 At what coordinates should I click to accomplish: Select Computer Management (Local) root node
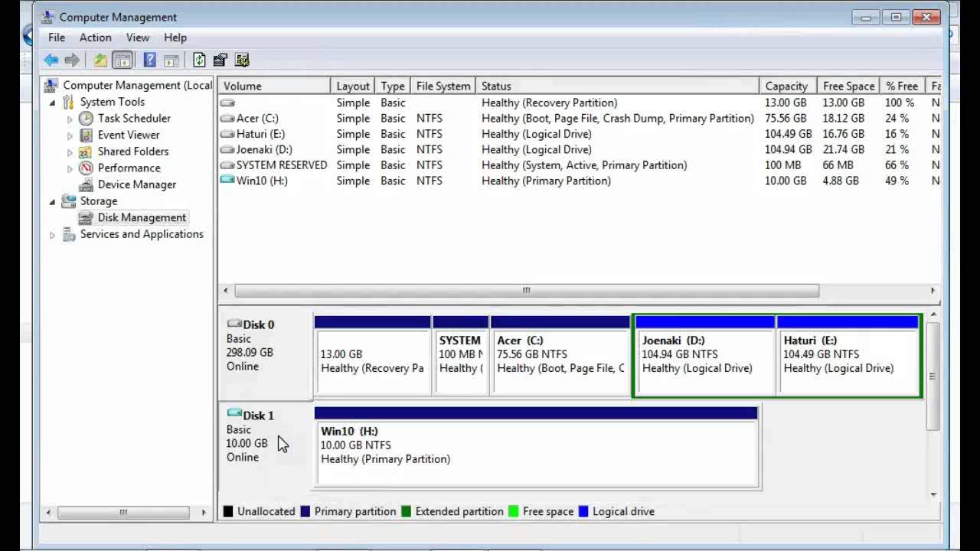coord(137,85)
